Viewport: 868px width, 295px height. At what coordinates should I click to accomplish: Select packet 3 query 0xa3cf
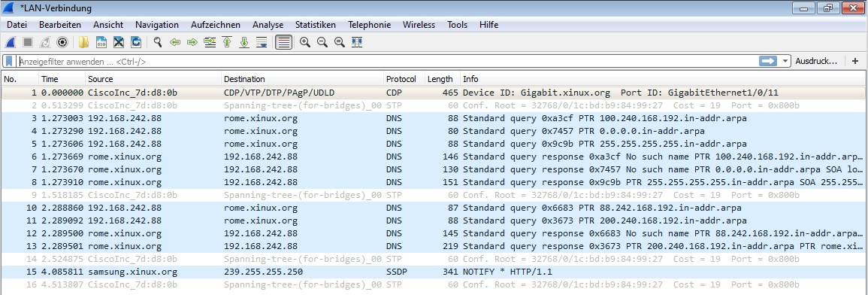point(434,118)
